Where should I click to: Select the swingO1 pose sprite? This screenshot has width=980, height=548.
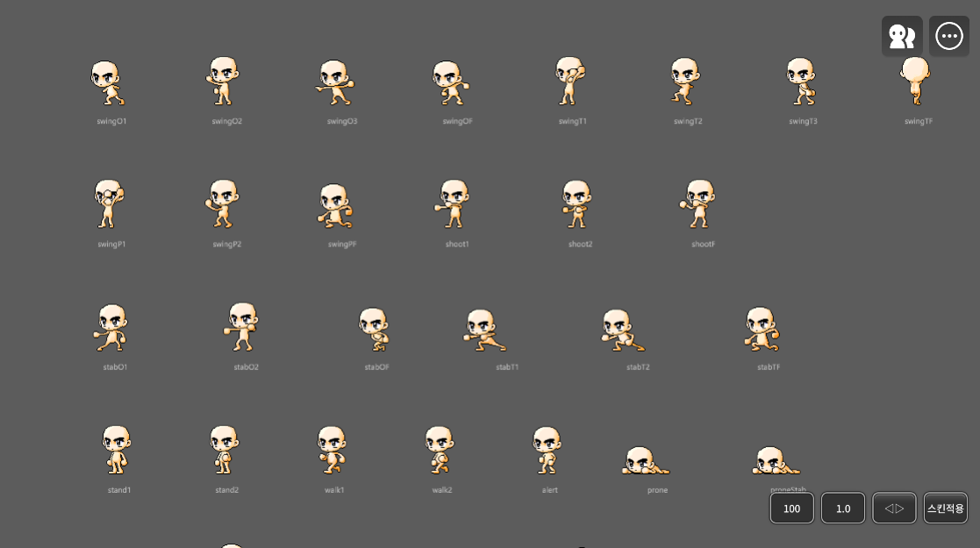[109, 82]
